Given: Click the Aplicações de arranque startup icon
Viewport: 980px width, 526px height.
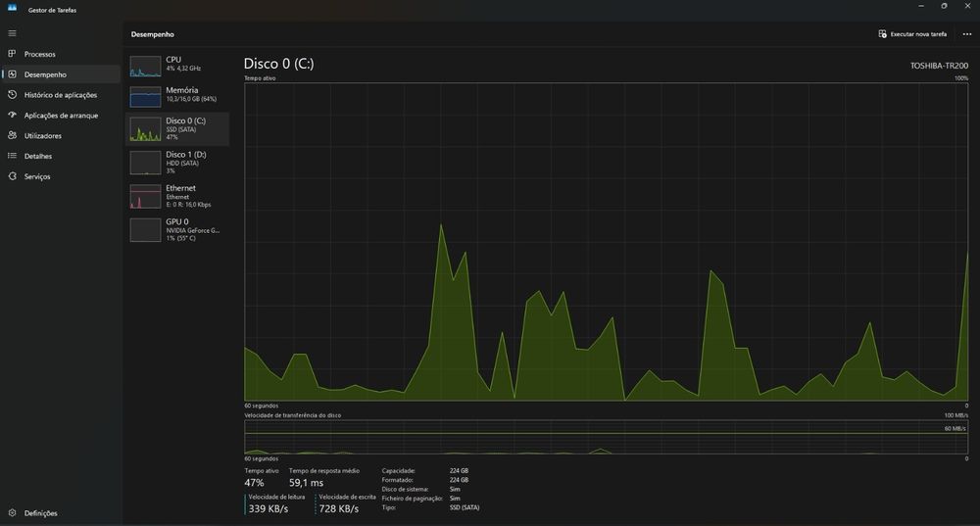Looking at the screenshot, I should [x=12, y=115].
